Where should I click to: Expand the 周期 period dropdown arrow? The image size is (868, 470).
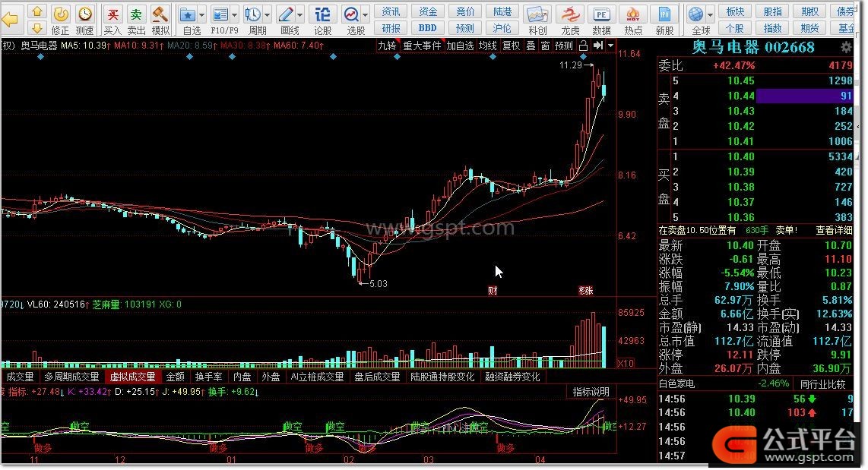tap(267, 15)
